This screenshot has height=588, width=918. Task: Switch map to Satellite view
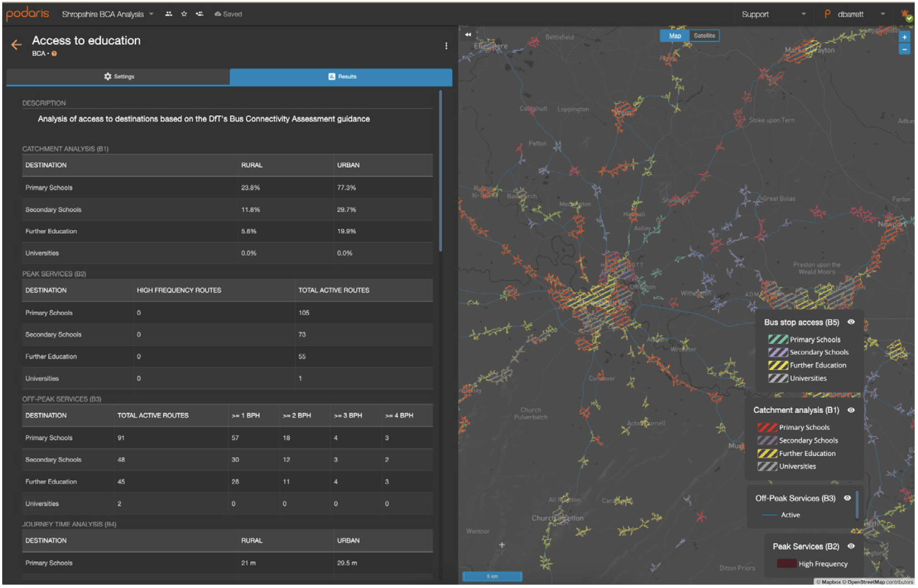[704, 36]
